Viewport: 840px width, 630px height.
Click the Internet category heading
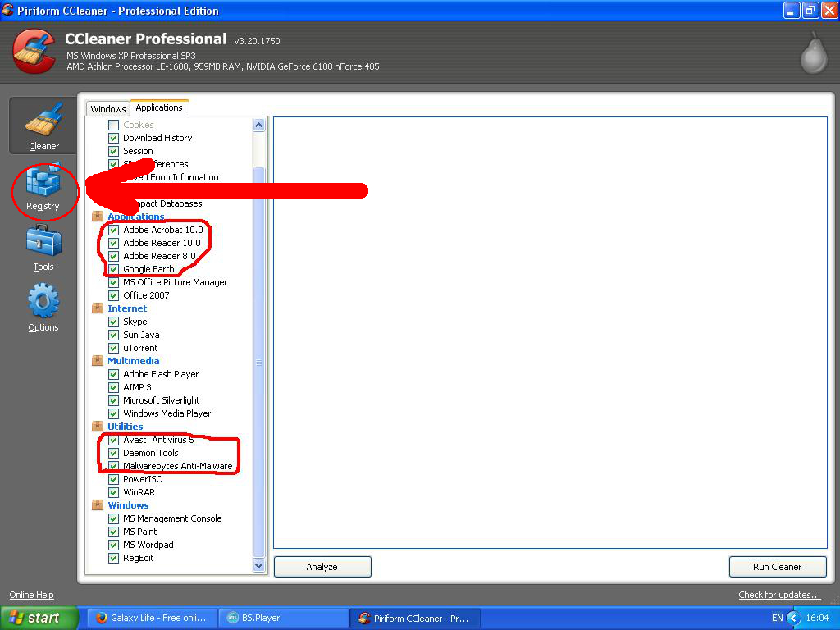pyautogui.click(x=127, y=308)
